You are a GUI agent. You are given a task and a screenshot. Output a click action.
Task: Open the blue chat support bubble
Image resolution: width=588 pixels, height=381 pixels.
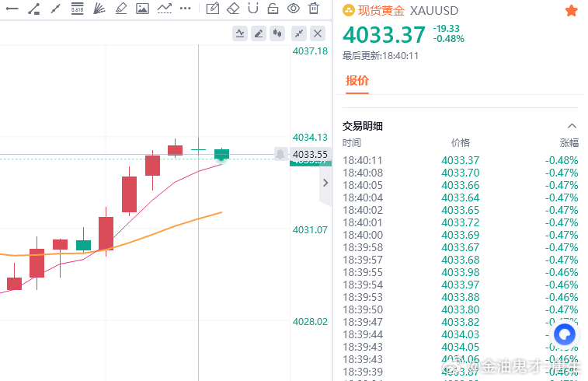[565, 334]
